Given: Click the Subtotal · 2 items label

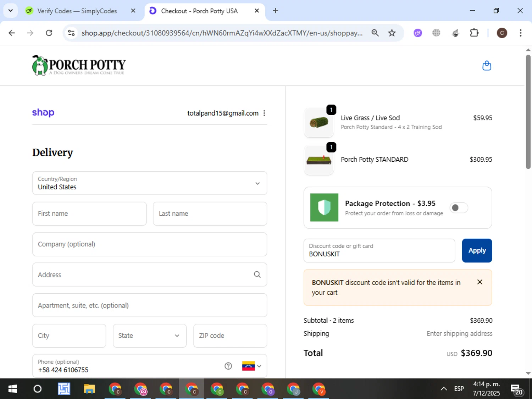Looking at the screenshot, I should 329,320.
